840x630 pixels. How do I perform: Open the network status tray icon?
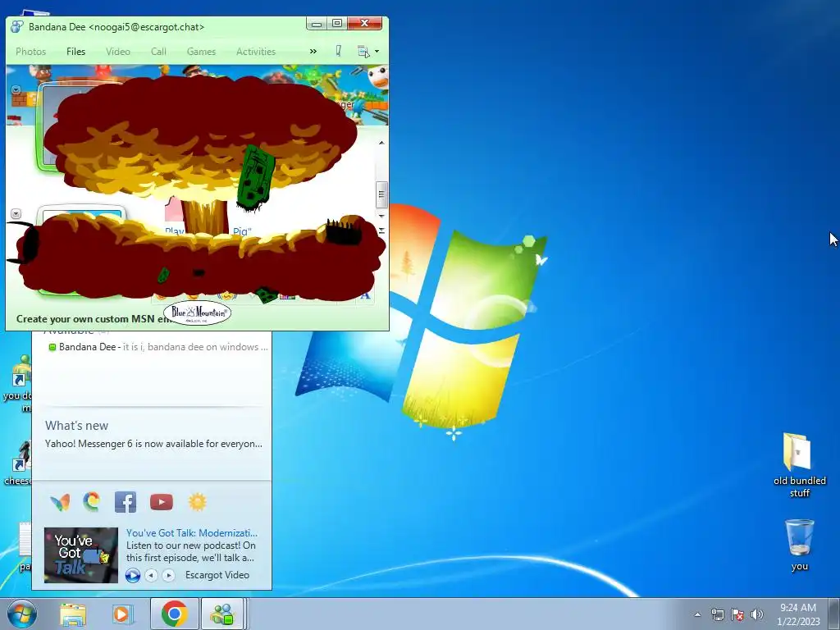pyautogui.click(x=717, y=614)
